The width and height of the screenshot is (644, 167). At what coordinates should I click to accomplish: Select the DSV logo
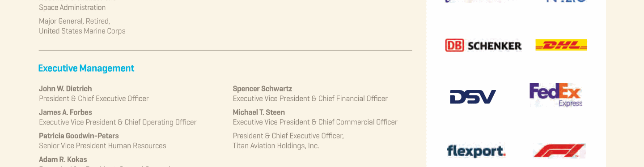(x=473, y=97)
